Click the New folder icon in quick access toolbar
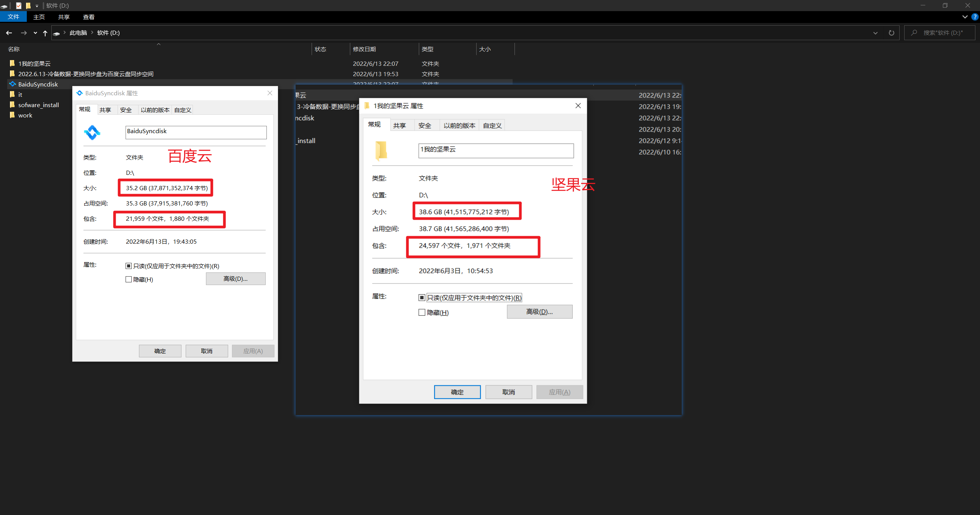The height and width of the screenshot is (515, 980). 28,5
